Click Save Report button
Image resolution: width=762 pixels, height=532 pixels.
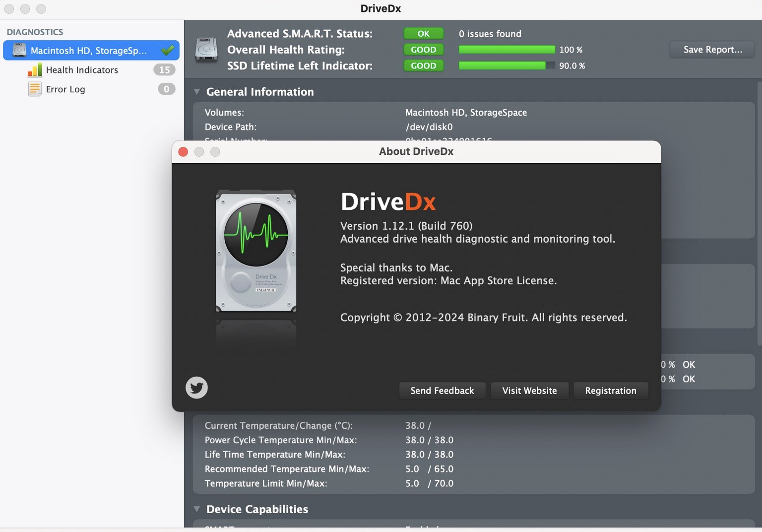[x=712, y=50]
